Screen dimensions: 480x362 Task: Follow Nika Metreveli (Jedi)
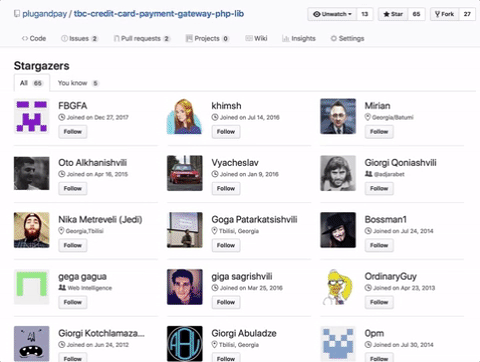[x=73, y=245]
